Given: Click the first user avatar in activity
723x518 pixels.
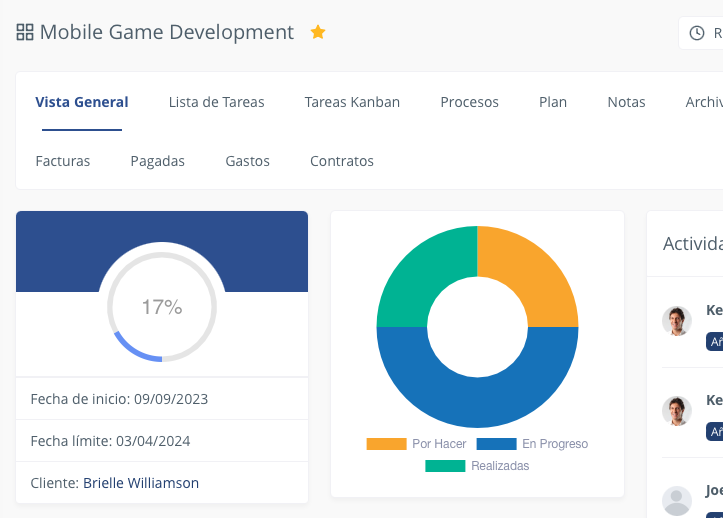Looking at the screenshot, I should [x=677, y=321].
